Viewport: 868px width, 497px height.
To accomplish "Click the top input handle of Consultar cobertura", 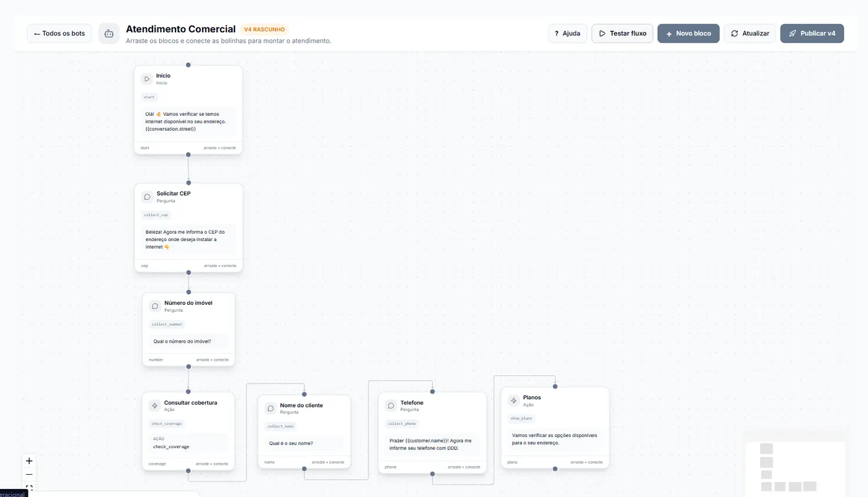I will point(188,392).
